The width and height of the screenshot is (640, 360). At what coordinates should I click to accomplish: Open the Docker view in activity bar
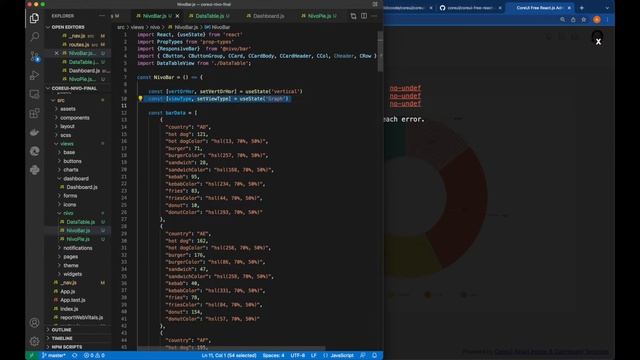tap(35, 132)
